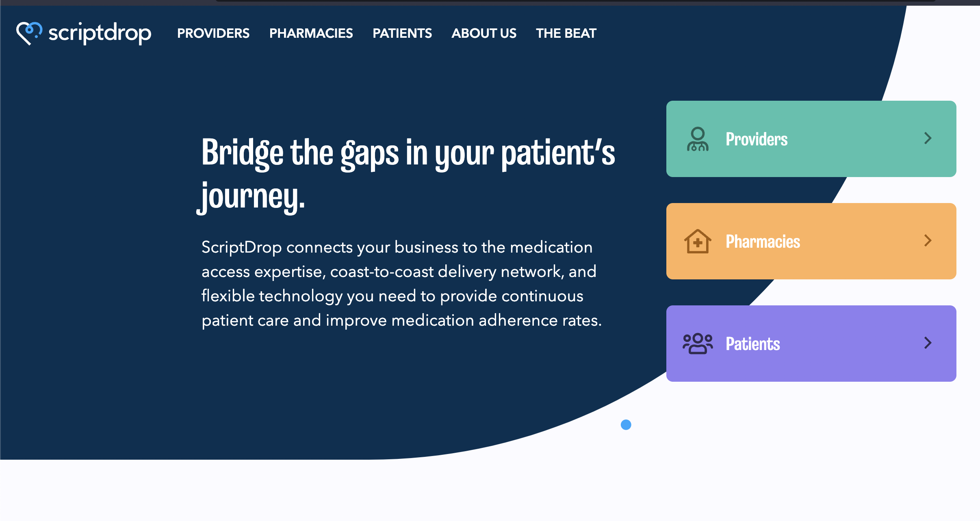Click the doctor icon on the Providers card
Image resolution: width=980 pixels, height=521 pixels.
698,139
